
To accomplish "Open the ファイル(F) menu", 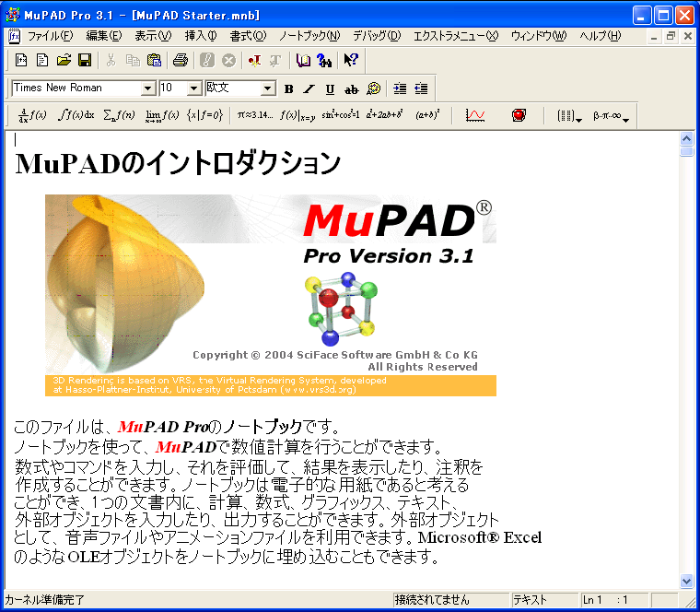I will pos(51,36).
